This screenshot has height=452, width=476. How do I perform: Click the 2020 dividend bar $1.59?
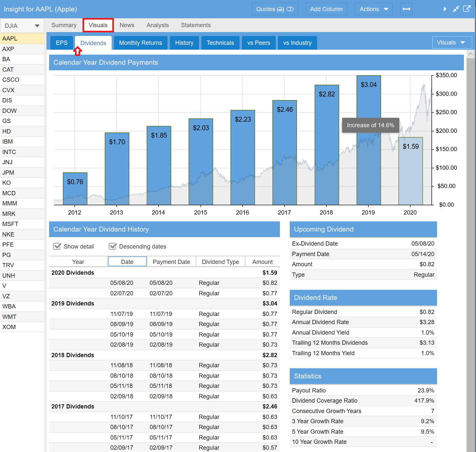(411, 171)
